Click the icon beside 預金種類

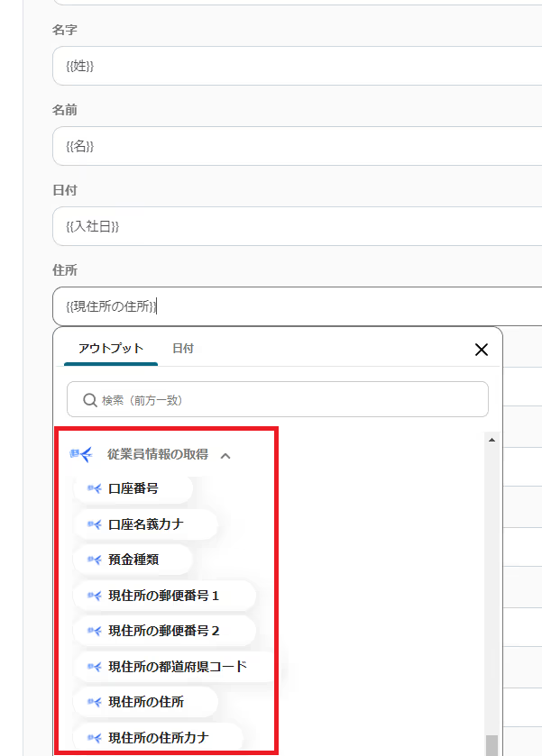(94, 560)
